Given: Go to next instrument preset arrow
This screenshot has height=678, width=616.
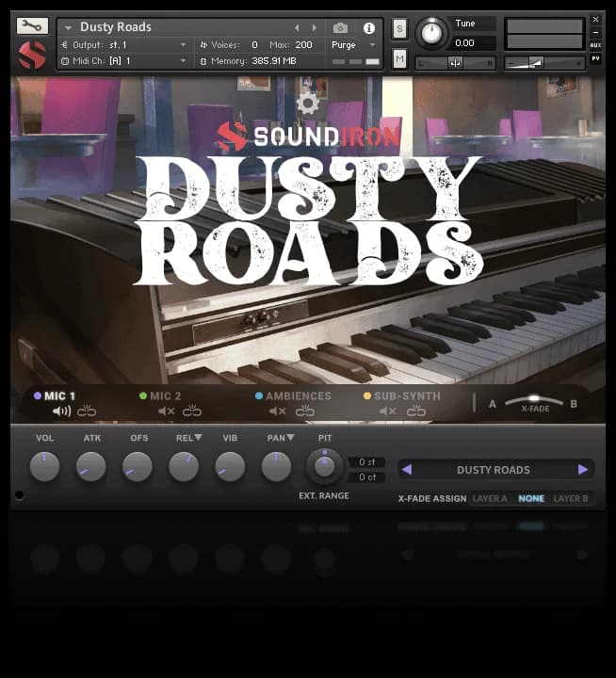Looking at the screenshot, I should [315, 28].
